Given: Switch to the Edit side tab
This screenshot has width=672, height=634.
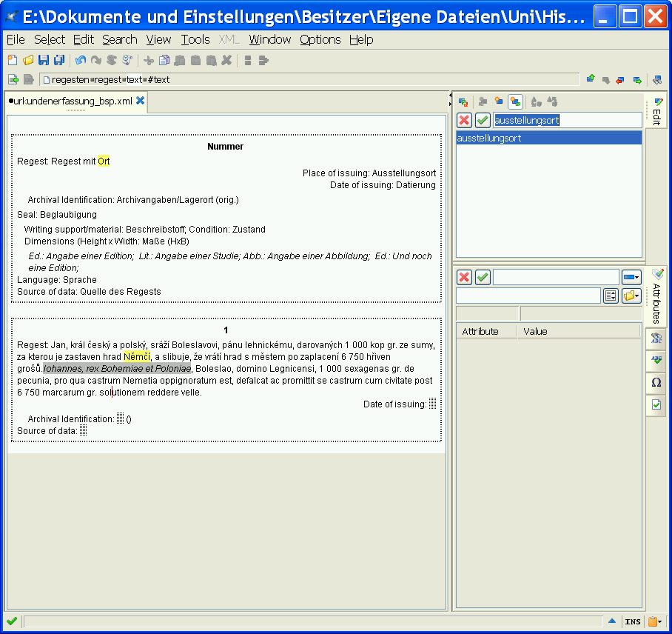Looking at the screenshot, I should click(x=657, y=110).
